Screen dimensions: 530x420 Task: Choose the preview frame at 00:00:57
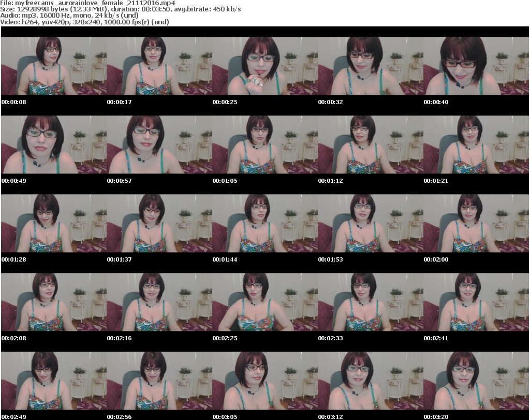159,144
